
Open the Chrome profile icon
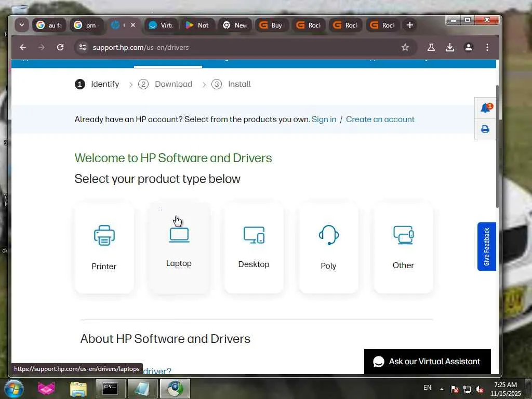pos(469,47)
